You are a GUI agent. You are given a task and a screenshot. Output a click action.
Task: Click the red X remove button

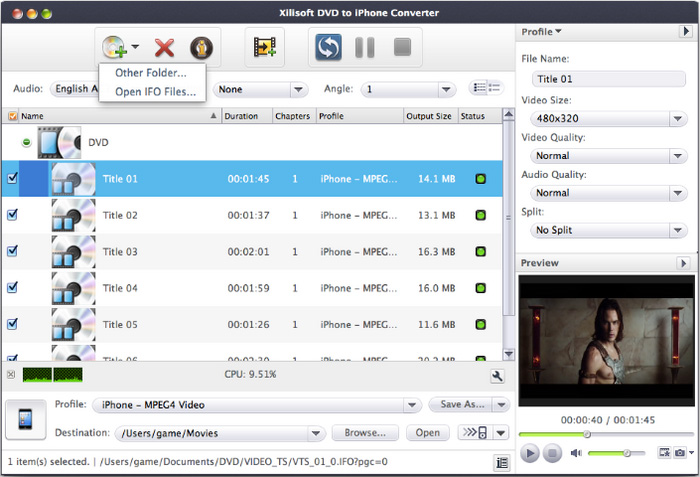pyautogui.click(x=164, y=47)
